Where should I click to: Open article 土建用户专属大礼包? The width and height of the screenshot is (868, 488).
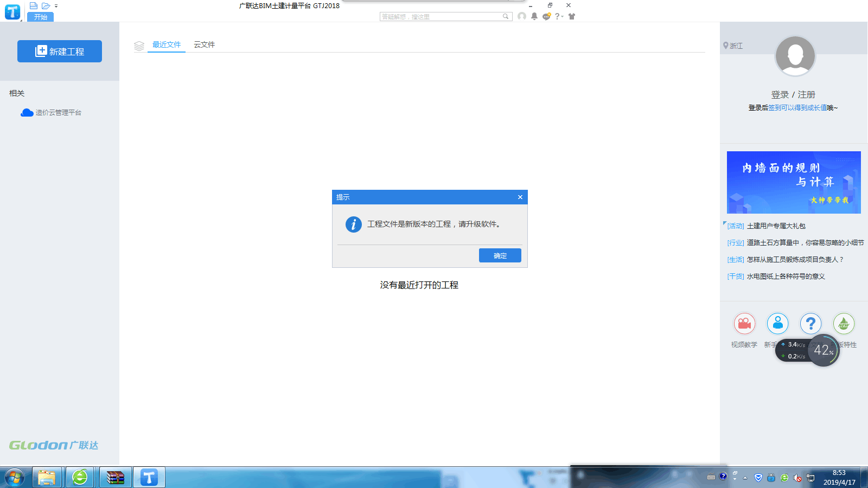pos(776,226)
